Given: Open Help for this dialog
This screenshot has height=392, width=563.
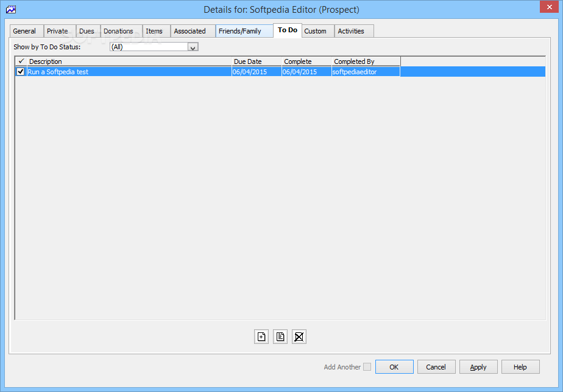Looking at the screenshot, I should coord(520,367).
